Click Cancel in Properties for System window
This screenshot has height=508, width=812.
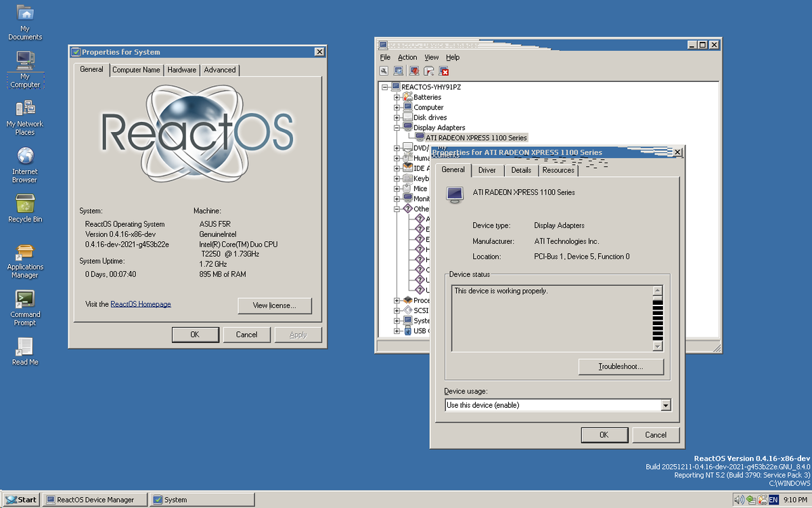point(246,335)
